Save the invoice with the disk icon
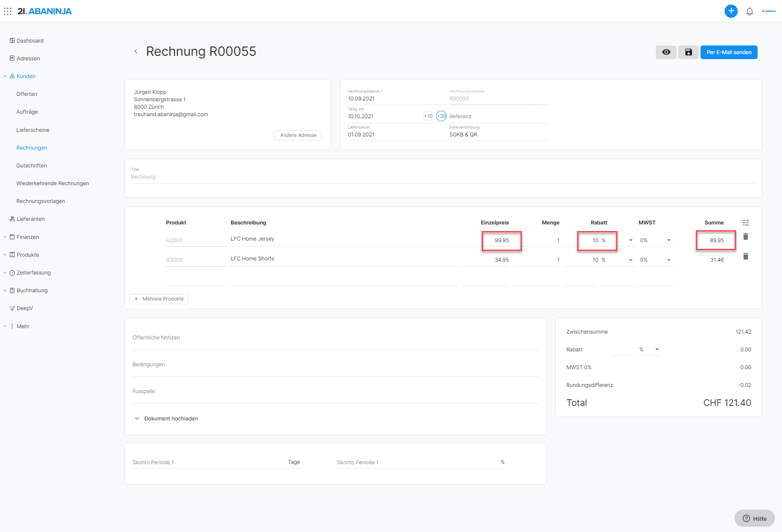 688,52
